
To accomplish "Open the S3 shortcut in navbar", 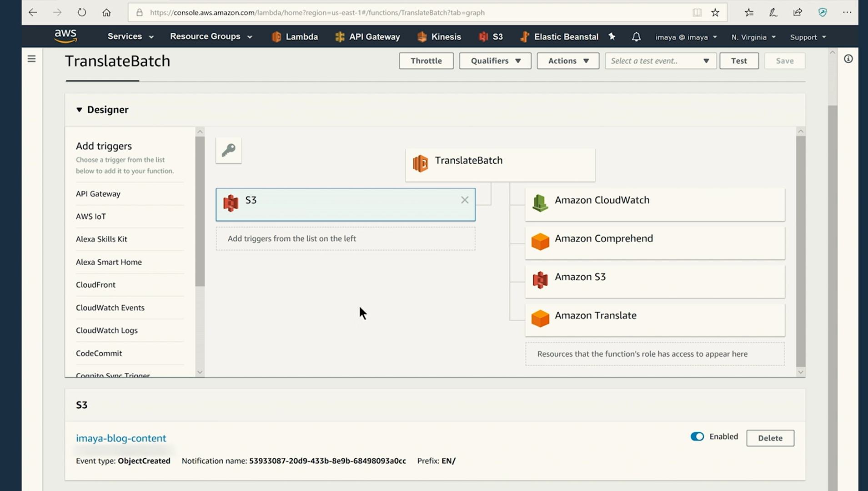I will pos(491,37).
